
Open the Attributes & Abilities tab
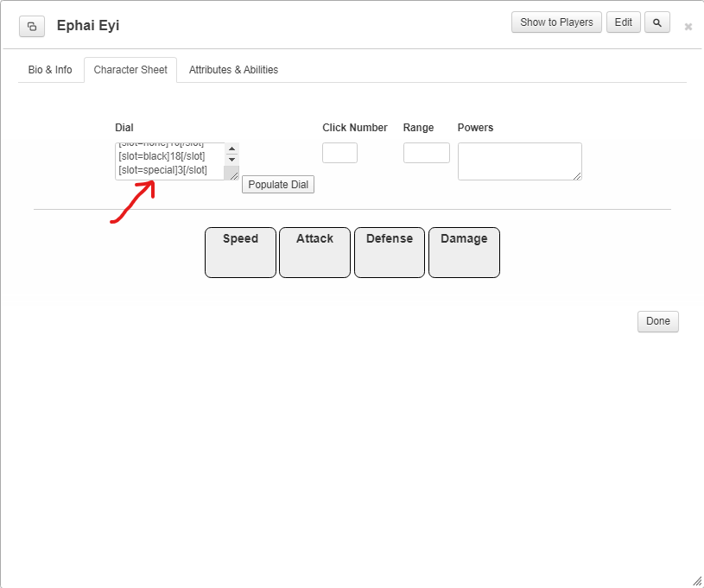tap(233, 70)
